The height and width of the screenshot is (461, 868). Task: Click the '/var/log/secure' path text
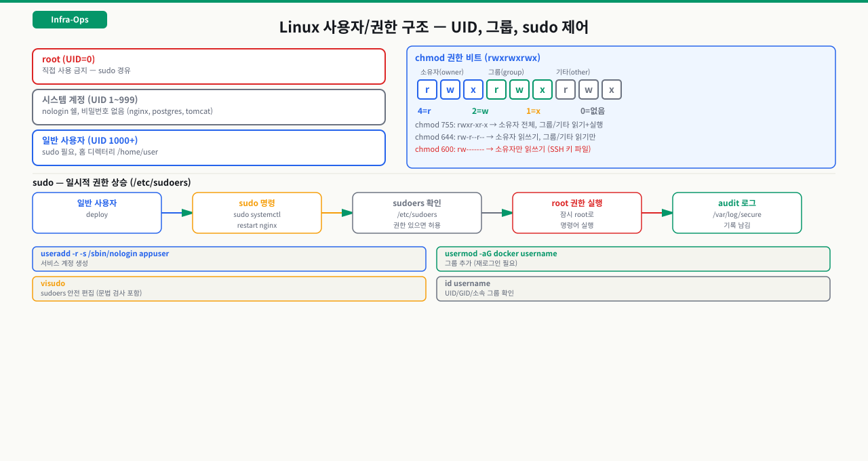pyautogui.click(x=737, y=214)
